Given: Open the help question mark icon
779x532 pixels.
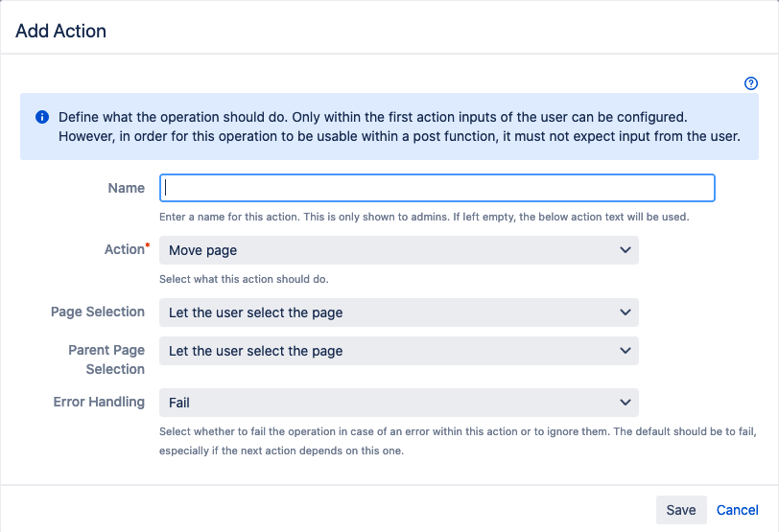Looking at the screenshot, I should pyautogui.click(x=751, y=83).
